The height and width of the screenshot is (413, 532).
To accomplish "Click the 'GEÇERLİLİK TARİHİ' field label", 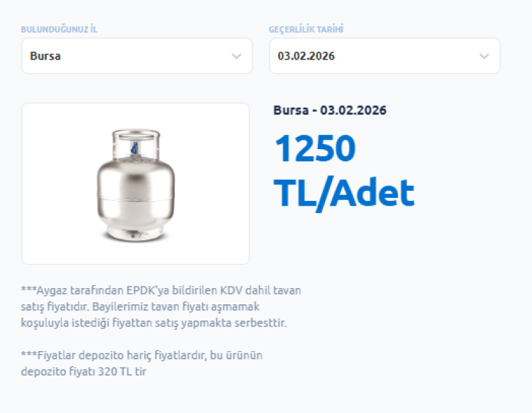I will coord(306,29).
